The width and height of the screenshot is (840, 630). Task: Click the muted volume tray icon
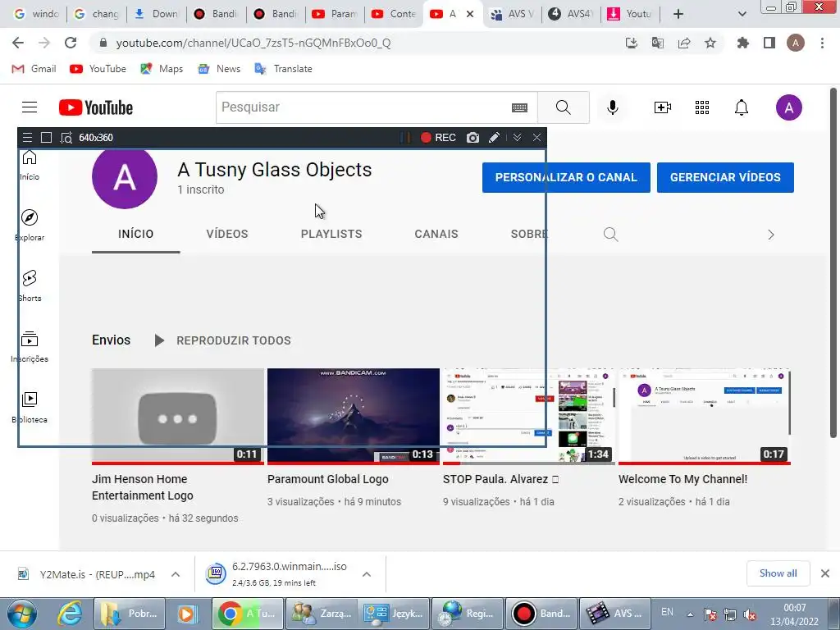(x=750, y=614)
